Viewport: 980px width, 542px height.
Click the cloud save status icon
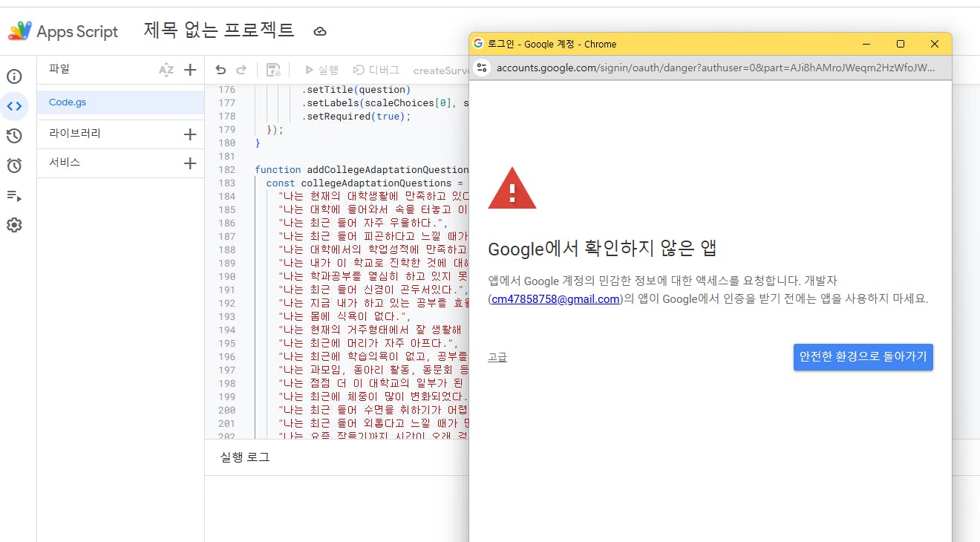320,31
